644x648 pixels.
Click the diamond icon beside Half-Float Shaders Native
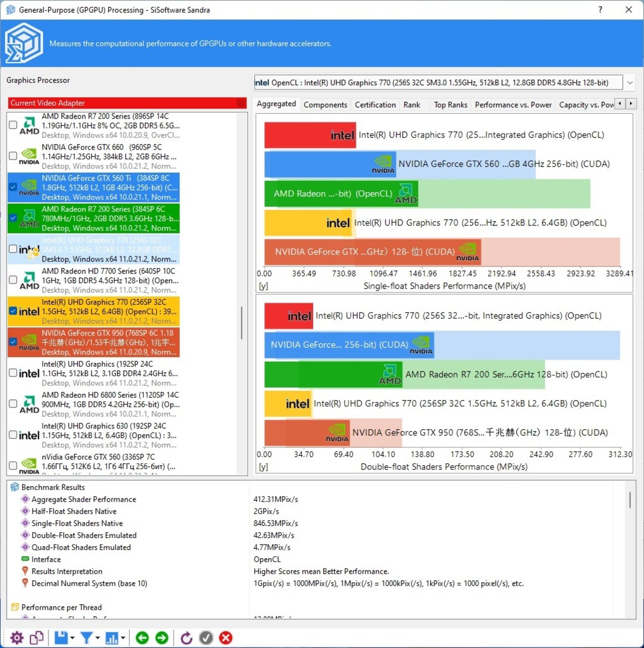[x=25, y=511]
